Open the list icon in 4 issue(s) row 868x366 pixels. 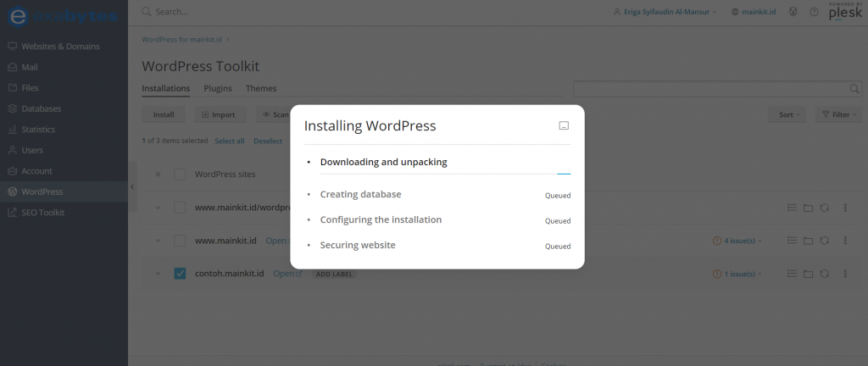pos(793,241)
